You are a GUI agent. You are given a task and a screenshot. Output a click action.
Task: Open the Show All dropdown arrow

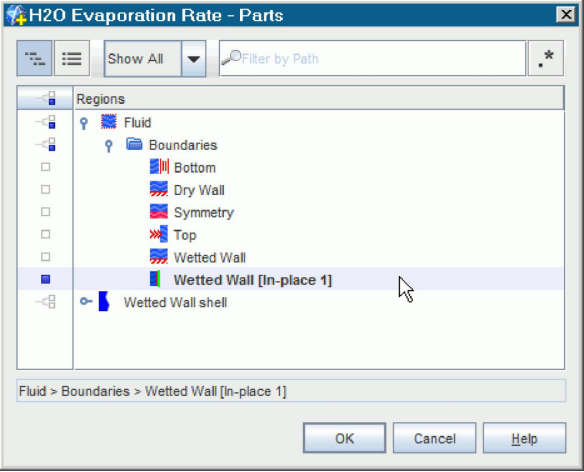[x=193, y=59]
